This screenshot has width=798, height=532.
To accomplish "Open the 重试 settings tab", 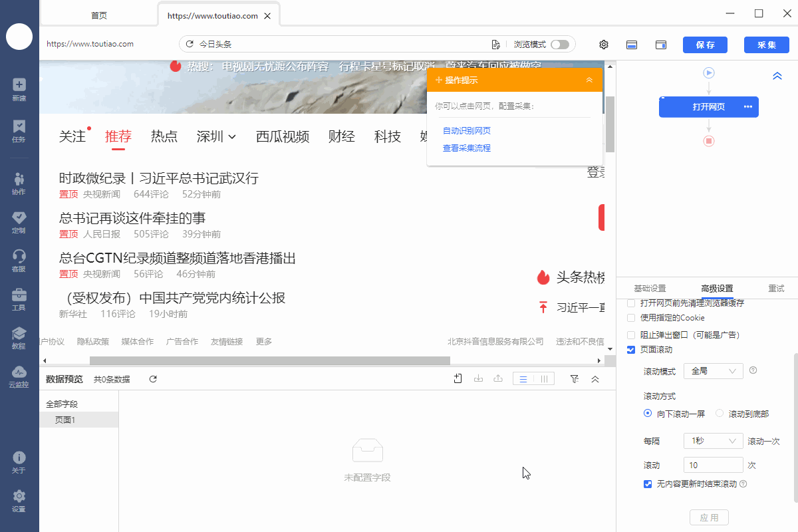I will 776,289.
